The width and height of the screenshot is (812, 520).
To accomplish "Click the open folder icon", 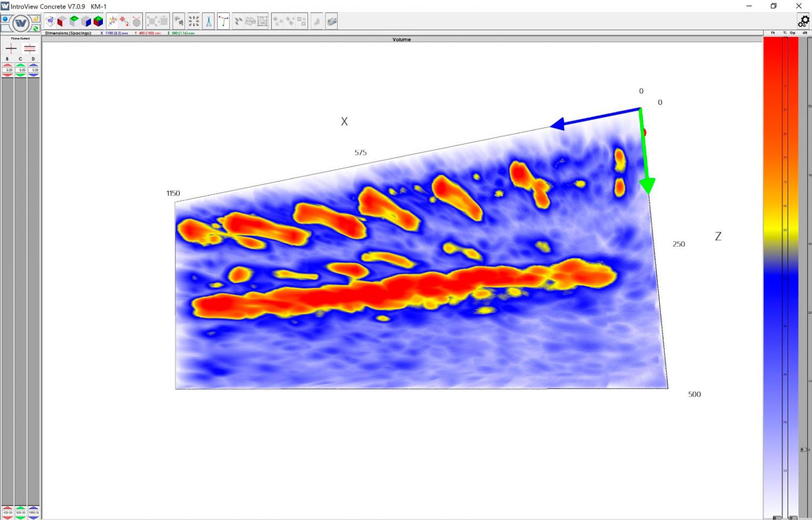I will pos(36,19).
